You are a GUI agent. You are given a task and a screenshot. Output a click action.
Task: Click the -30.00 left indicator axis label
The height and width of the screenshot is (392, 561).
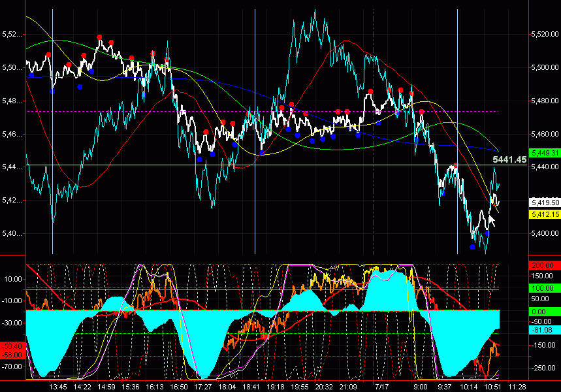(12, 323)
